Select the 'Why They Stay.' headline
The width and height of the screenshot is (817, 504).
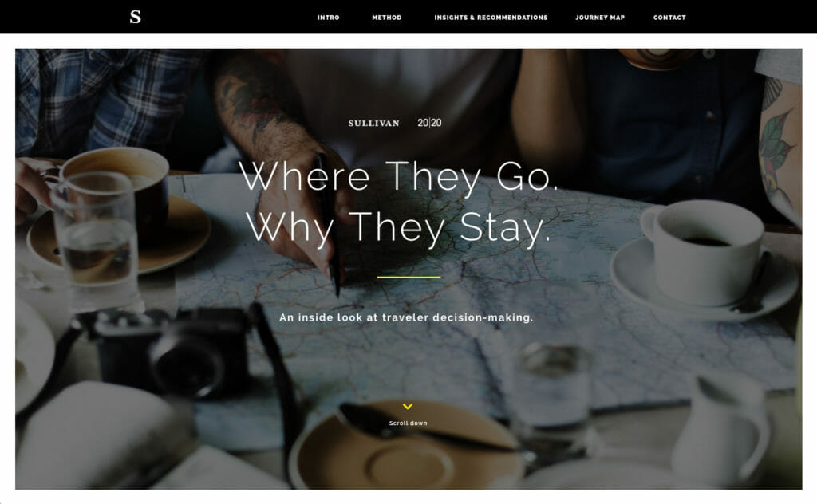click(399, 227)
